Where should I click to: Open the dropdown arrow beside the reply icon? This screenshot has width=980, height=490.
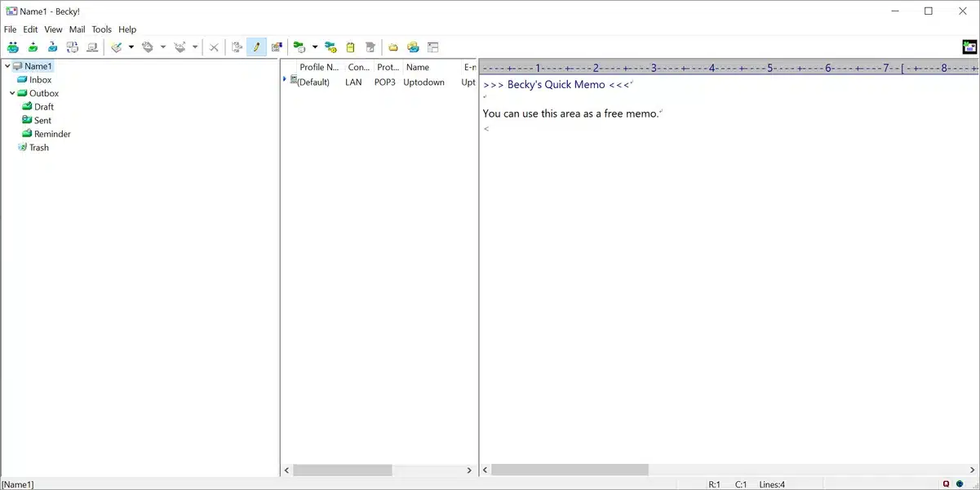[x=162, y=47]
